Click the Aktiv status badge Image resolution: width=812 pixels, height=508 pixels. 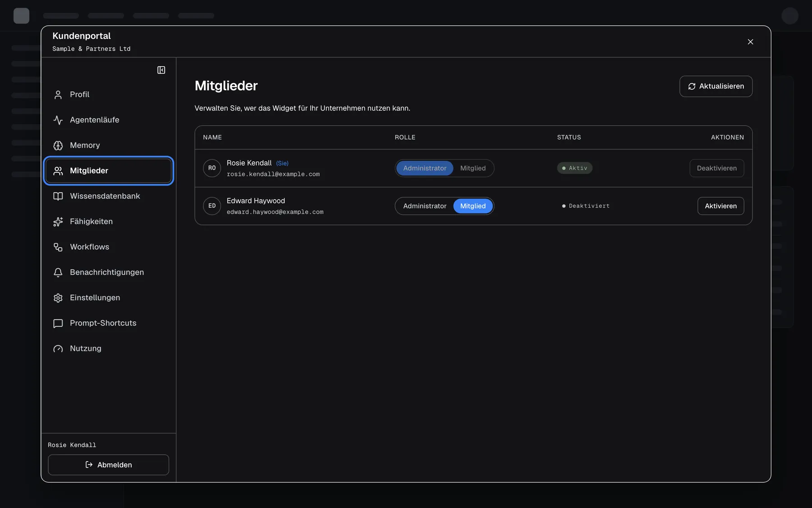pos(575,168)
